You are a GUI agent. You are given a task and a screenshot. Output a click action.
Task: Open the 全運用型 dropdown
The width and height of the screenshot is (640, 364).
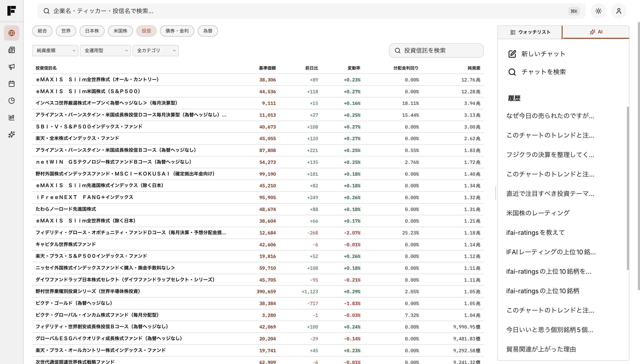[105, 51]
